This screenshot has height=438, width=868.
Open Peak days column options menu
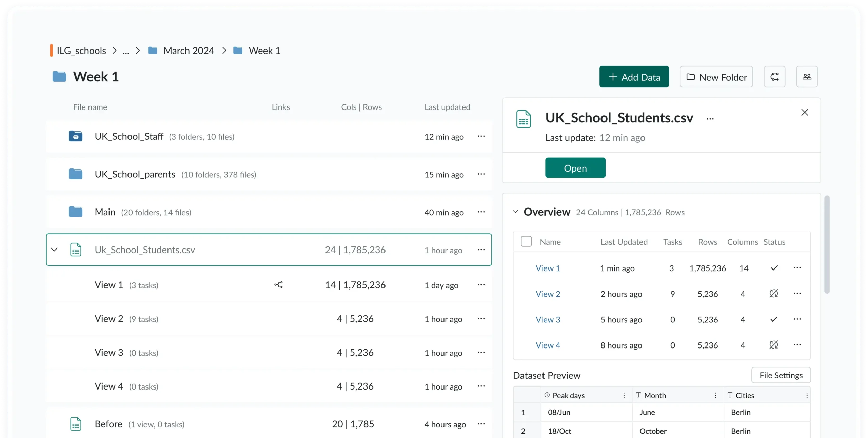point(624,395)
